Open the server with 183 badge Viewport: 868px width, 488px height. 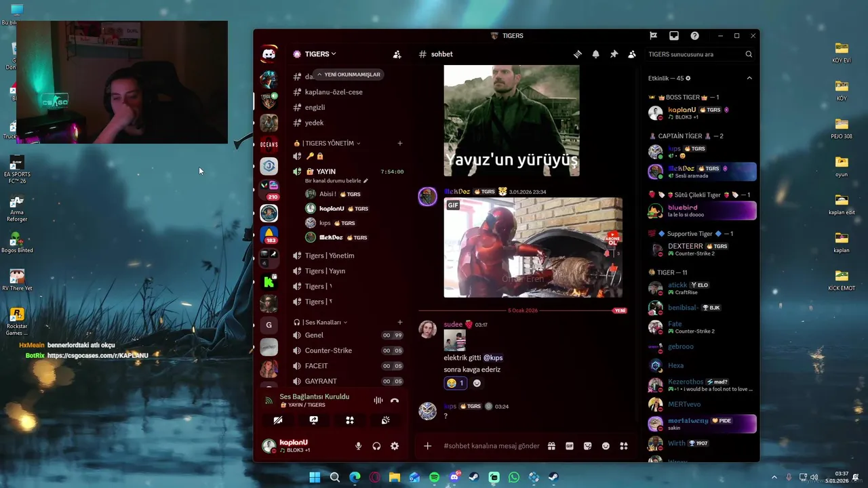tap(269, 235)
